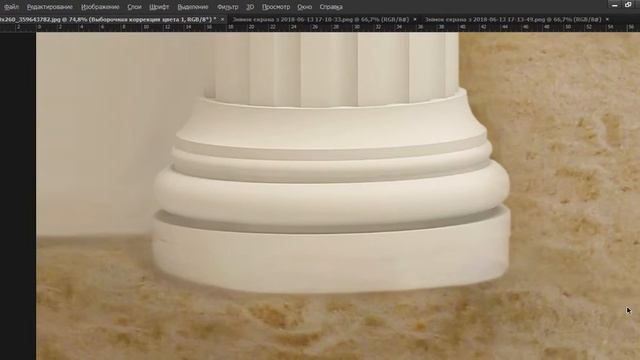Switch to the 17-10-33.png document tab

click(x=320, y=19)
